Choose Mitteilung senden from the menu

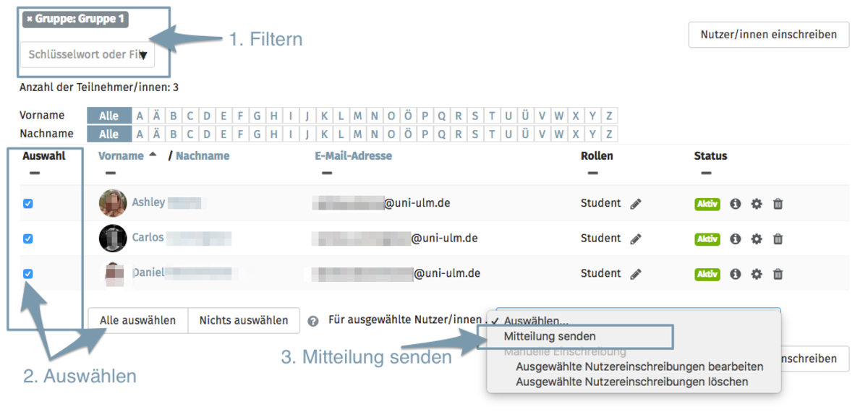[550, 336]
